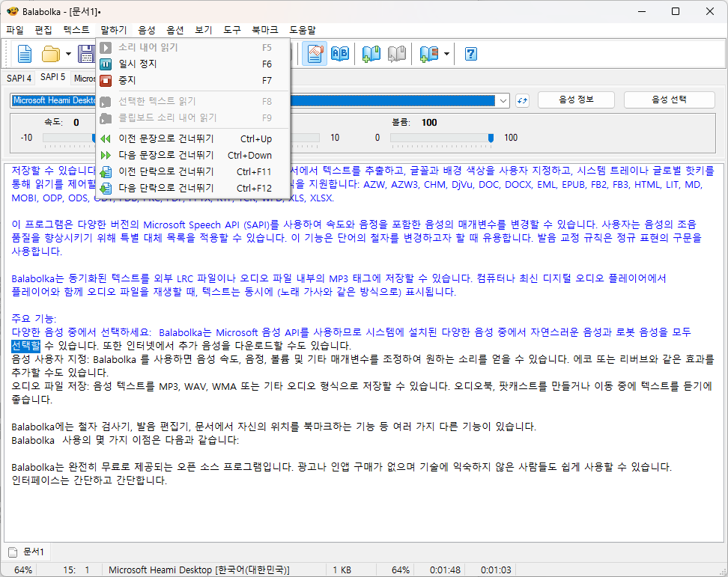The height and width of the screenshot is (577, 728).
Task: Click the 오디오 파일 저장 paragraph text
Action: 362,392
